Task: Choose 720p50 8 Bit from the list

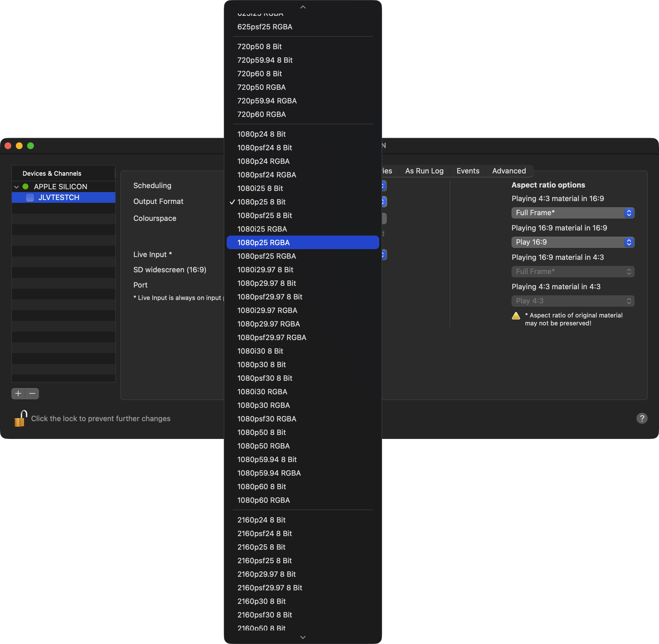Action: tap(260, 47)
